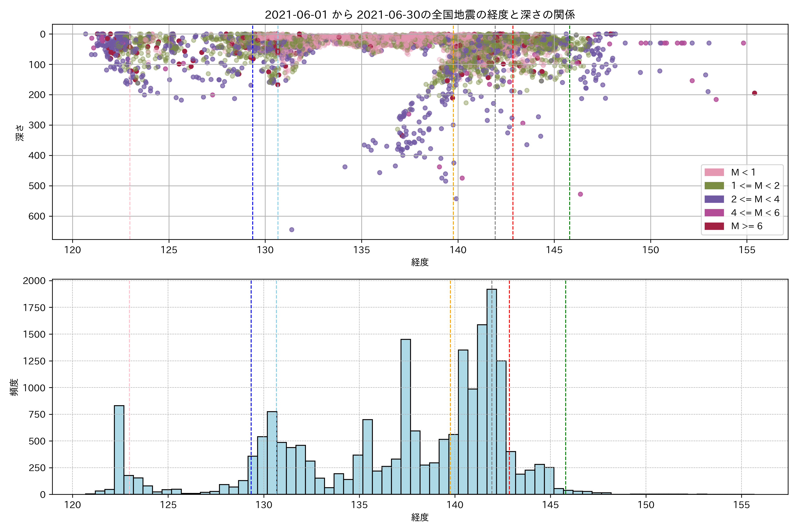Click the green 1 <= M < 2 legend swatch
The image size is (798, 532).
click(x=714, y=186)
